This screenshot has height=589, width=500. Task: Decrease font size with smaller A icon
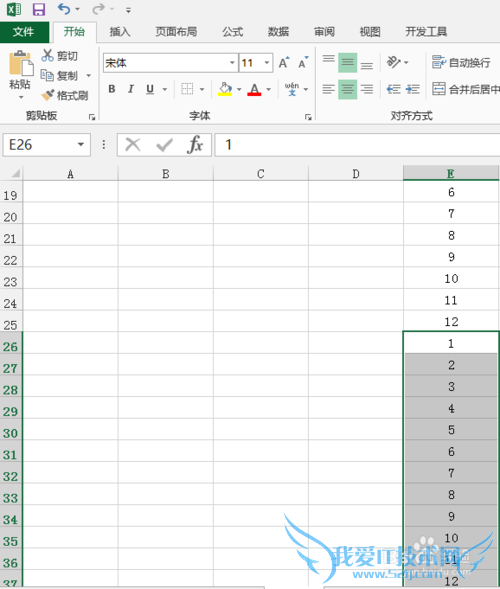point(303,62)
